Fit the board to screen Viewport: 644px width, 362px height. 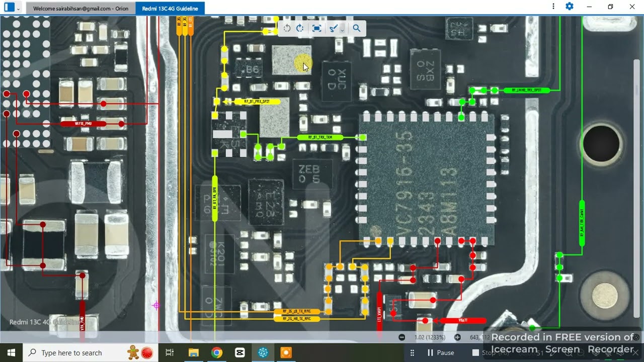pos(316,28)
